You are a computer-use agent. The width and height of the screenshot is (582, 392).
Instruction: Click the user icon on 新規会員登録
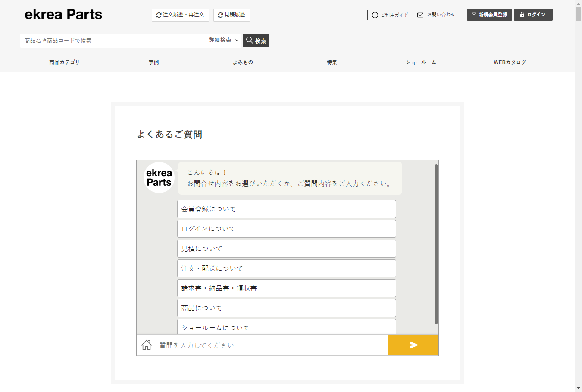coord(474,15)
